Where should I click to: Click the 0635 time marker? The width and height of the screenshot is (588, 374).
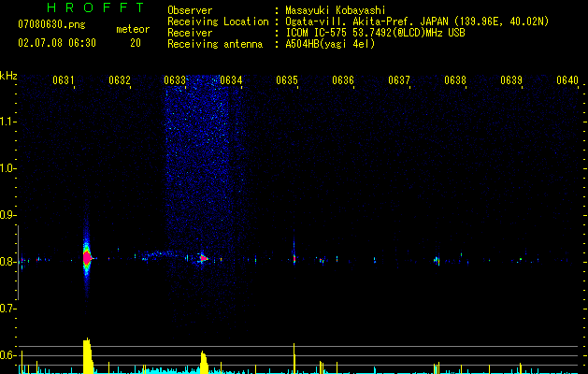tap(287, 80)
